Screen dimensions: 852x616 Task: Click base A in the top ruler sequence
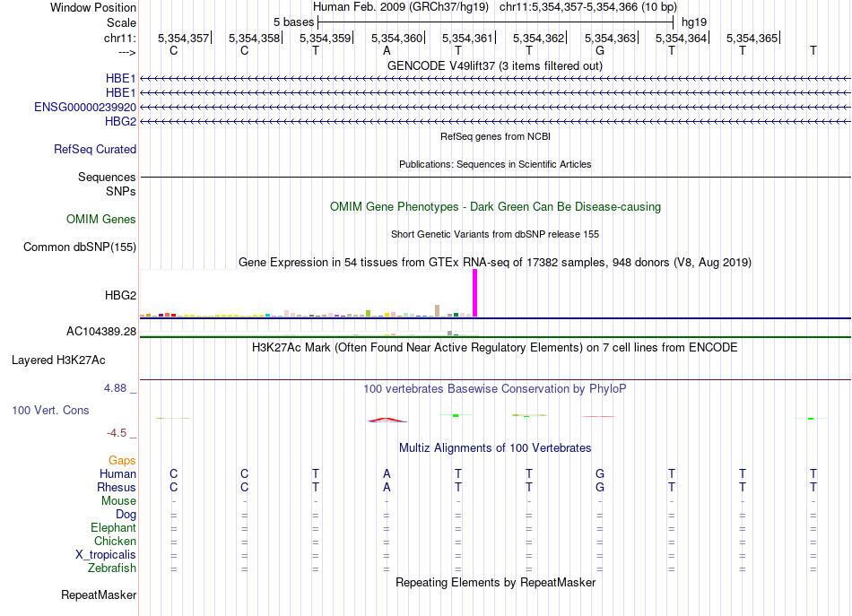coord(387,50)
